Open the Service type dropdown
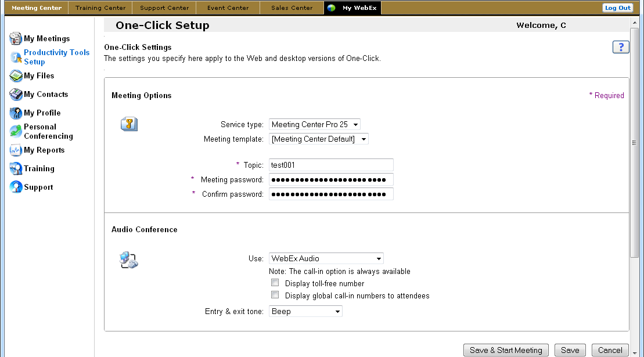 click(x=315, y=124)
